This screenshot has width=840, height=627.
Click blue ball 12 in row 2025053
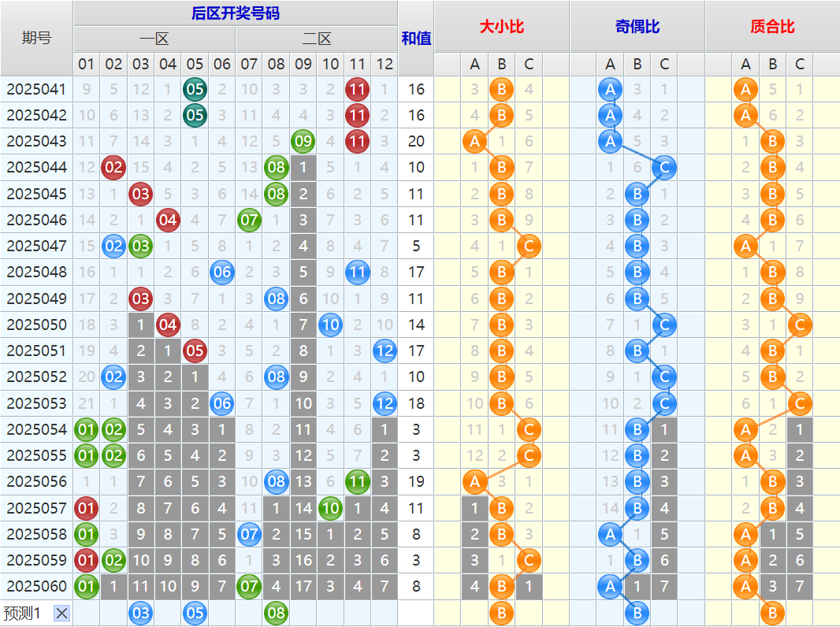pyautogui.click(x=385, y=403)
